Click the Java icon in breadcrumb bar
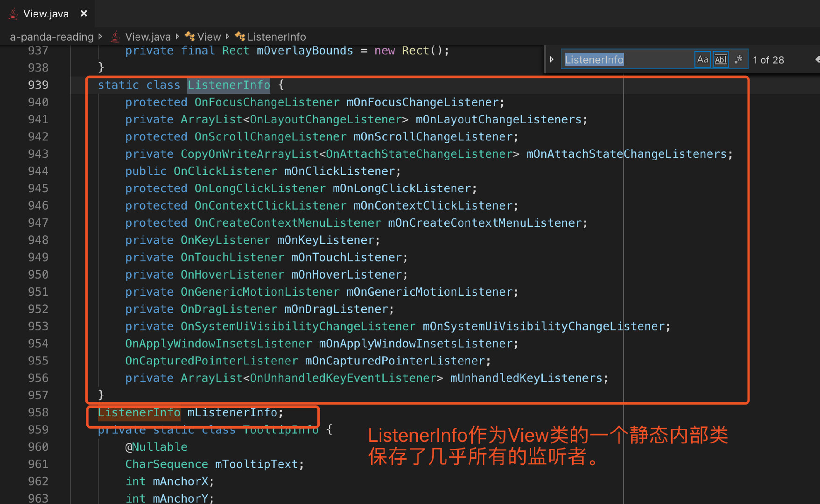 pyautogui.click(x=115, y=37)
